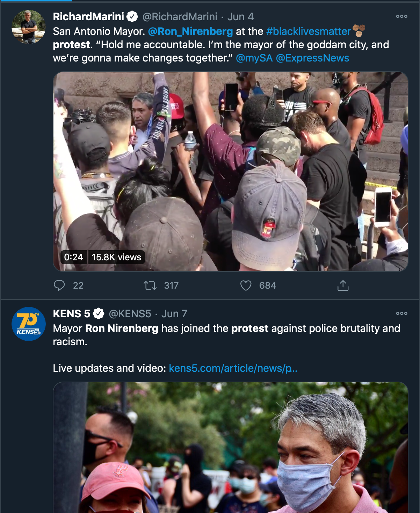Open the RichardMarini display name
The image size is (420, 513).
(x=88, y=16)
